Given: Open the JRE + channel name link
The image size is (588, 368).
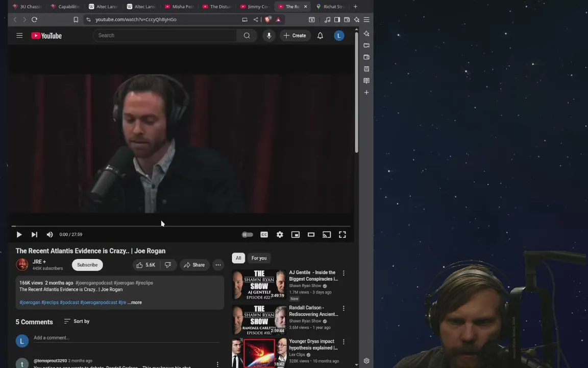Looking at the screenshot, I should click(39, 262).
